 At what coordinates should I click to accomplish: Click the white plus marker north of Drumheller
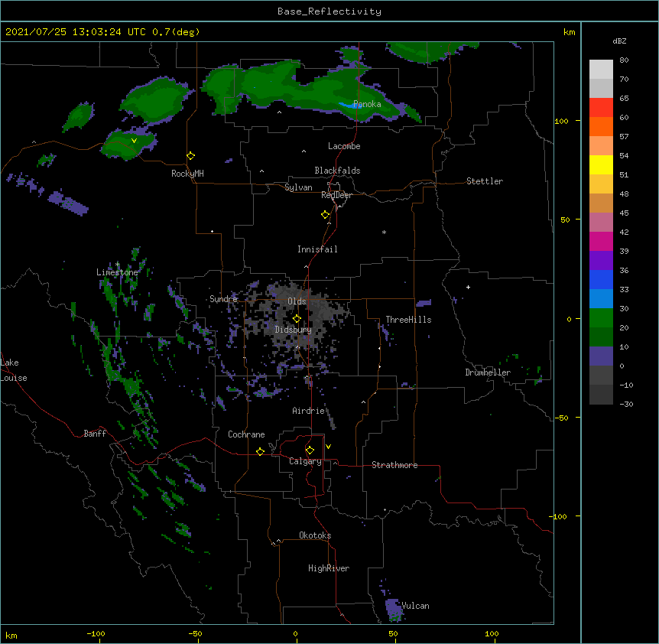coord(468,287)
